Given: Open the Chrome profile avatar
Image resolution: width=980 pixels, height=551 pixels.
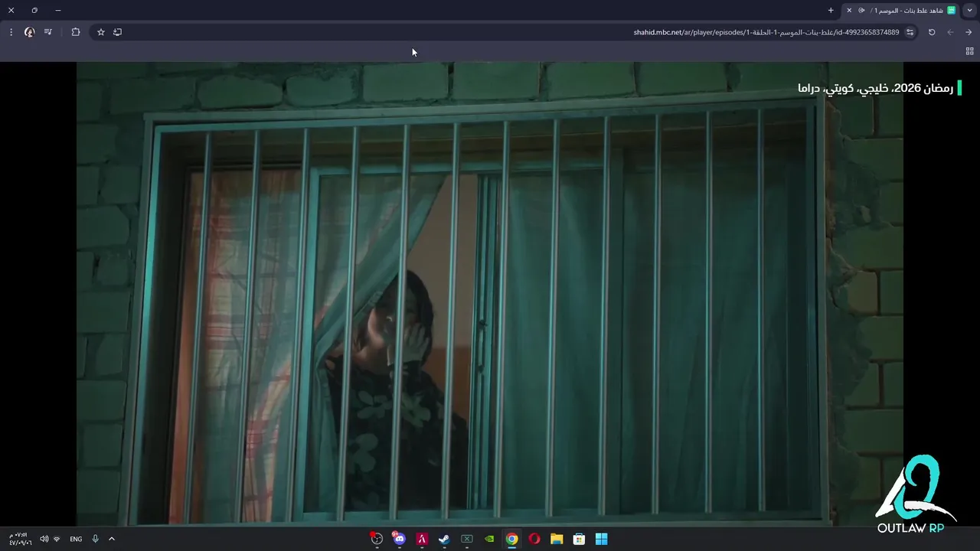Looking at the screenshot, I should [x=29, y=32].
